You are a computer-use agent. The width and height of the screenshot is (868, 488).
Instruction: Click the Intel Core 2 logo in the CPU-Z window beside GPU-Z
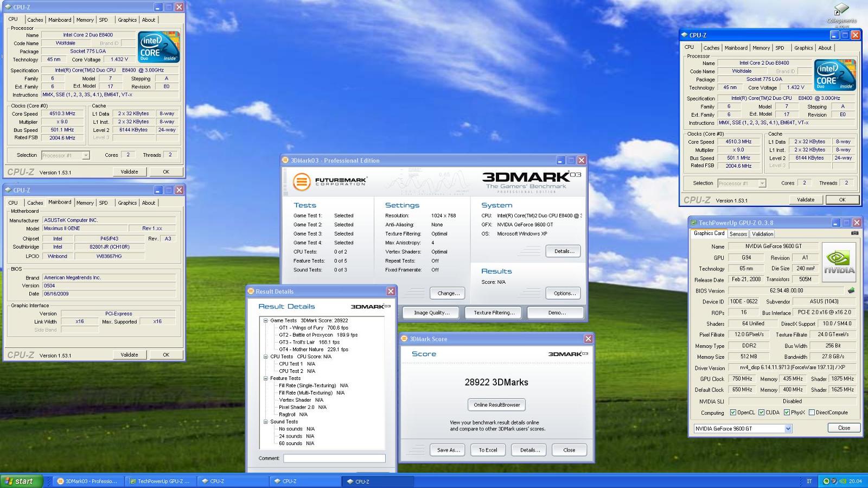835,75
